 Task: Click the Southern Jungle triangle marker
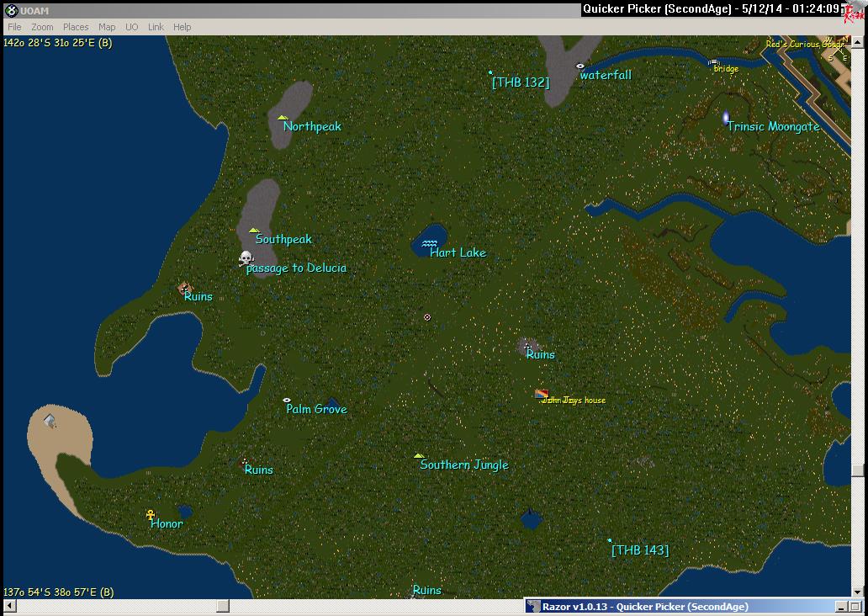click(418, 456)
